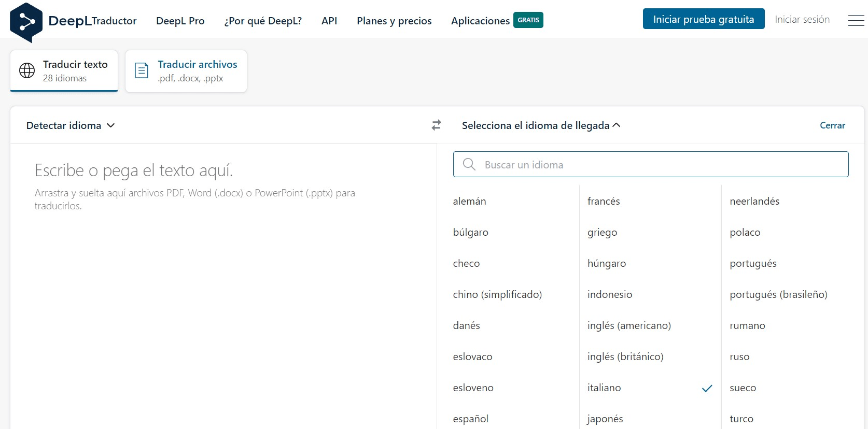The width and height of the screenshot is (868, 429).
Task: Click Cerrar to close language list
Action: click(832, 125)
